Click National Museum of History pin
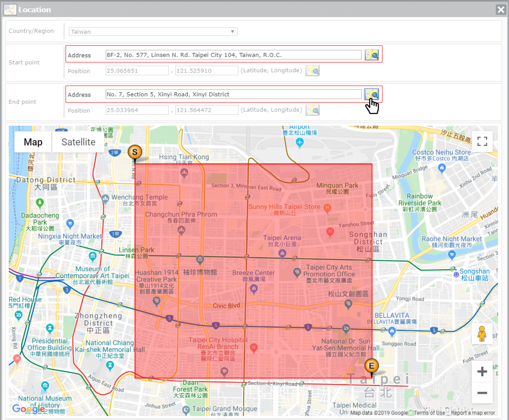Viewport: 509px width, 420px height. click(45, 386)
